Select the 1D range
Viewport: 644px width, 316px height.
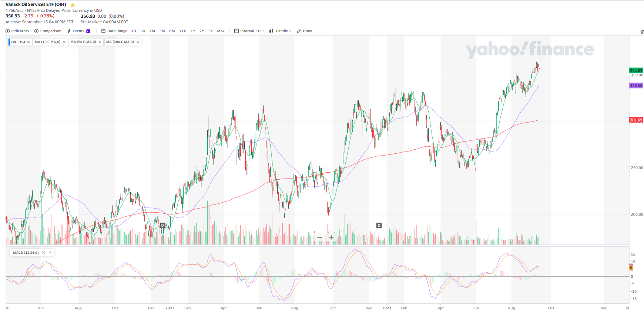coord(134,31)
